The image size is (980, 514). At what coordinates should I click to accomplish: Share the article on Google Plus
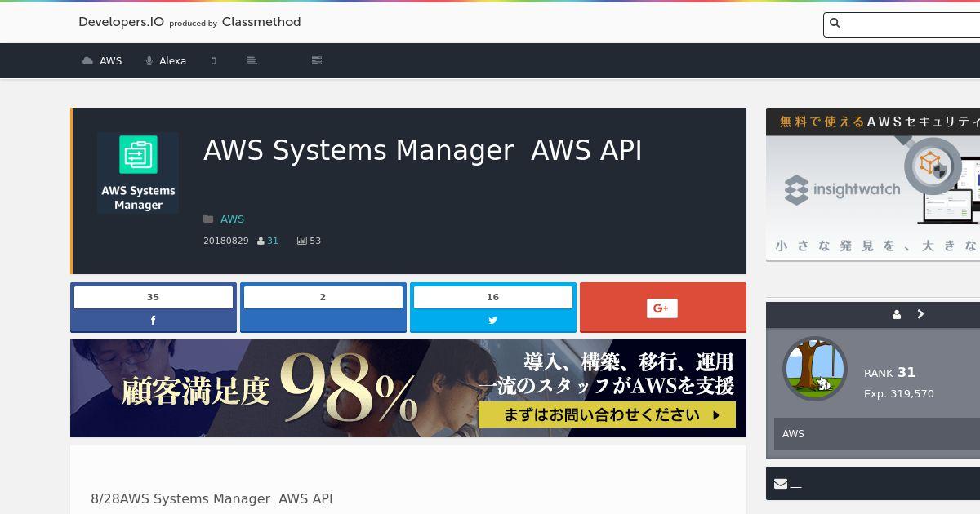pos(663,308)
